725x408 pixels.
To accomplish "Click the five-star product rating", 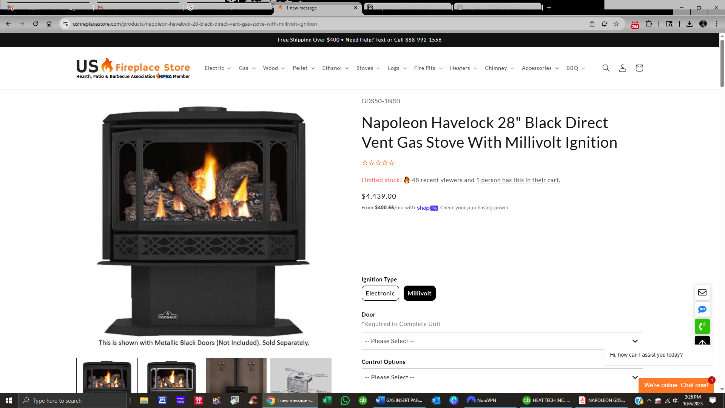I will coord(378,163).
